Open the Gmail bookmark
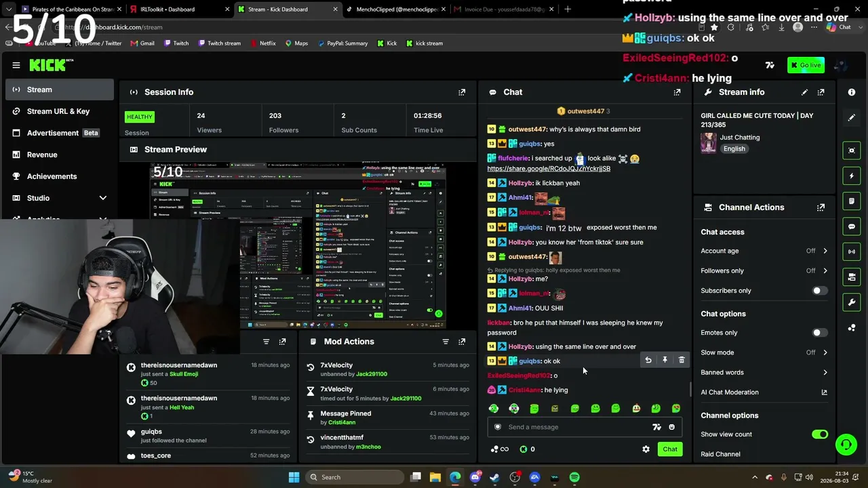Screen dimensions: 868x488 coord(142,43)
